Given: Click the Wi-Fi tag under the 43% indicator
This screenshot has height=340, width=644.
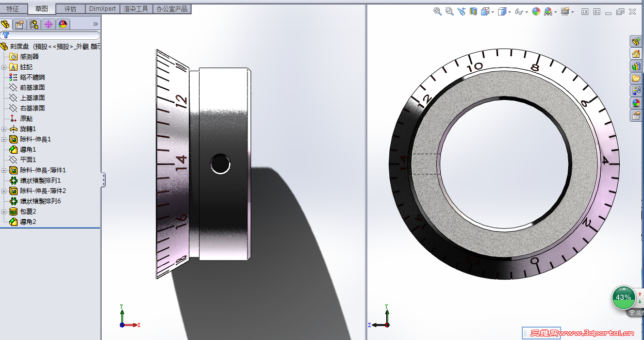Looking at the screenshot, I should pos(636,313).
